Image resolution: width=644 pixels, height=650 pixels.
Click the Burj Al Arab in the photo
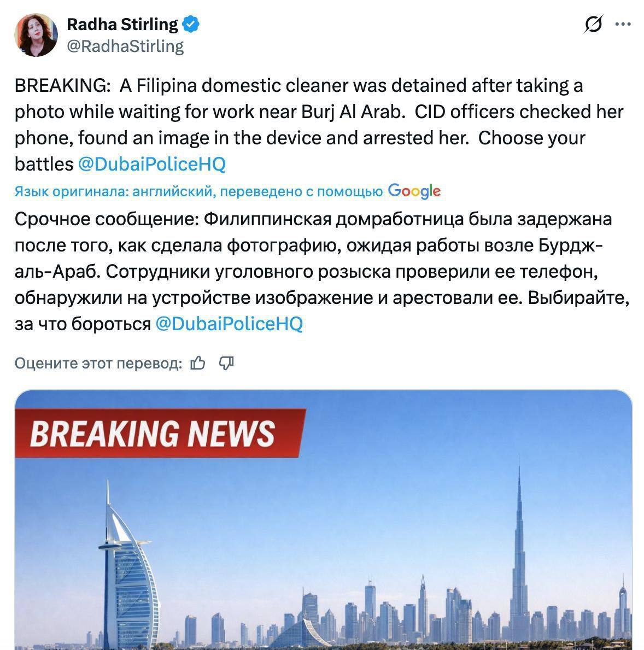(127, 572)
